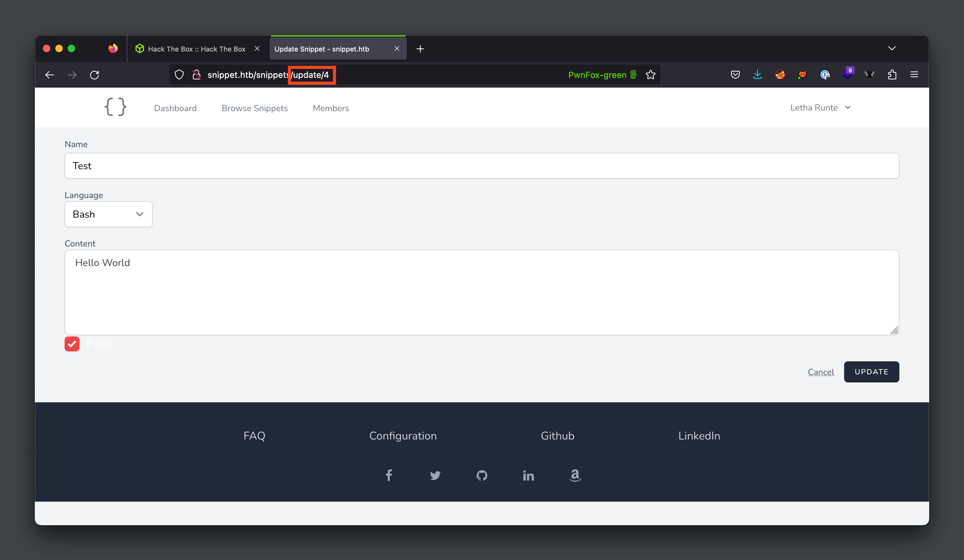964x560 pixels.
Task: Go to Dashboard in navigation
Action: [175, 108]
